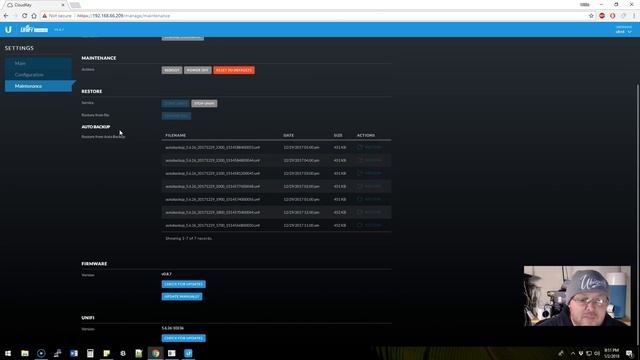Click the browser address bar URL

coord(124,16)
